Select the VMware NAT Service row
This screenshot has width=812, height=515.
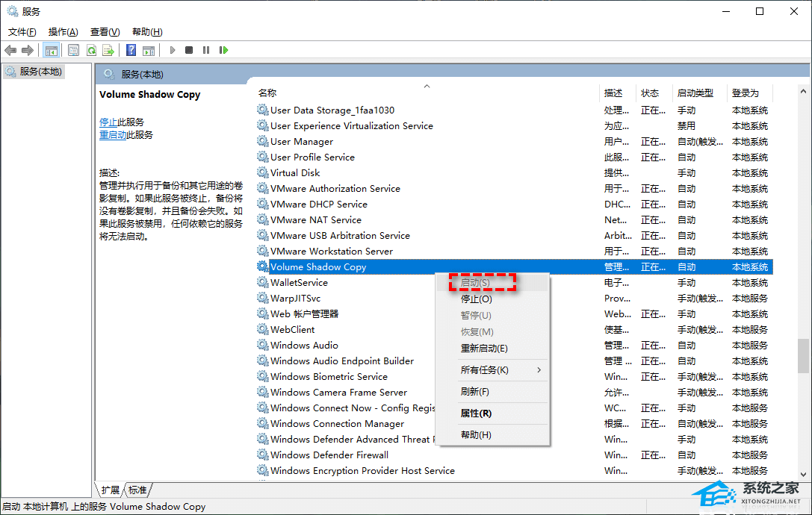tap(514, 220)
